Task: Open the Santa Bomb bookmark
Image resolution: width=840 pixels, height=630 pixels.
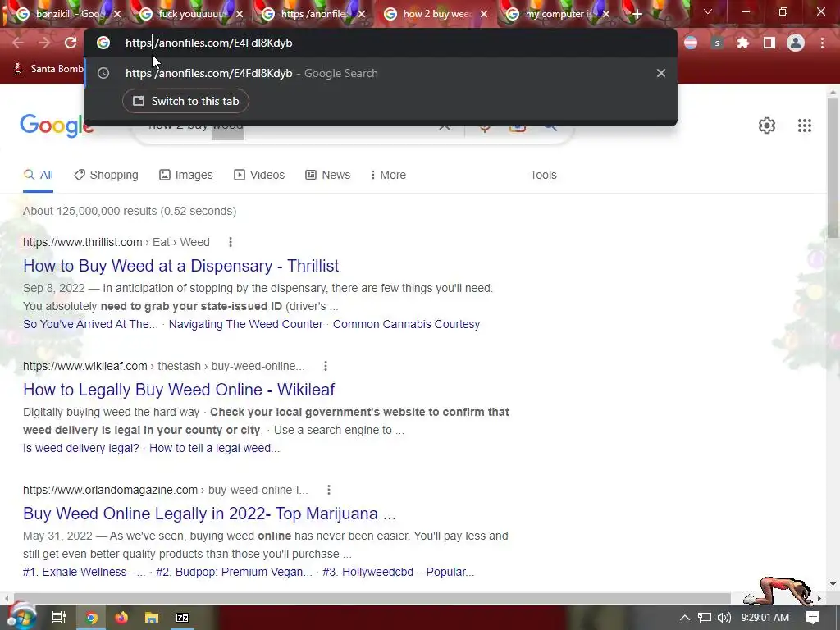Action: click(x=49, y=69)
